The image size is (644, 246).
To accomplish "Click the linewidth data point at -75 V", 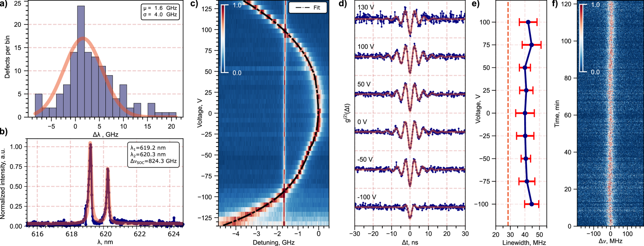I will pyautogui.click(x=527, y=181).
